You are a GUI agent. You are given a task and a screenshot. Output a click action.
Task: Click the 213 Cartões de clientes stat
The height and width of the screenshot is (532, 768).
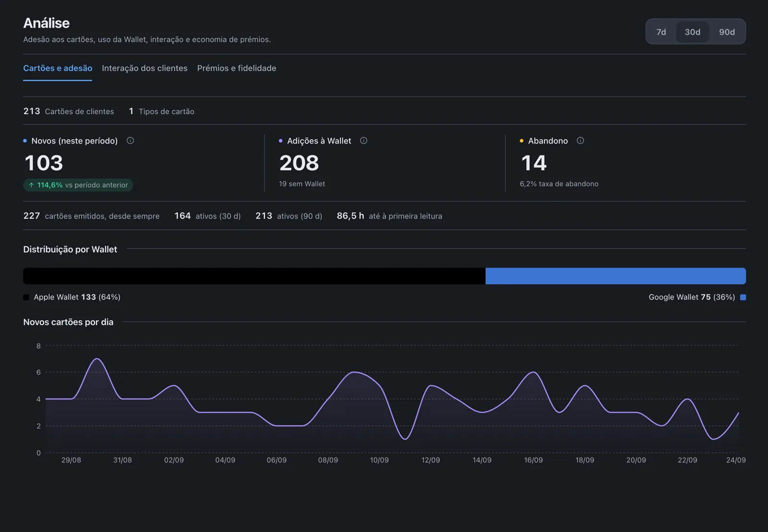(69, 111)
